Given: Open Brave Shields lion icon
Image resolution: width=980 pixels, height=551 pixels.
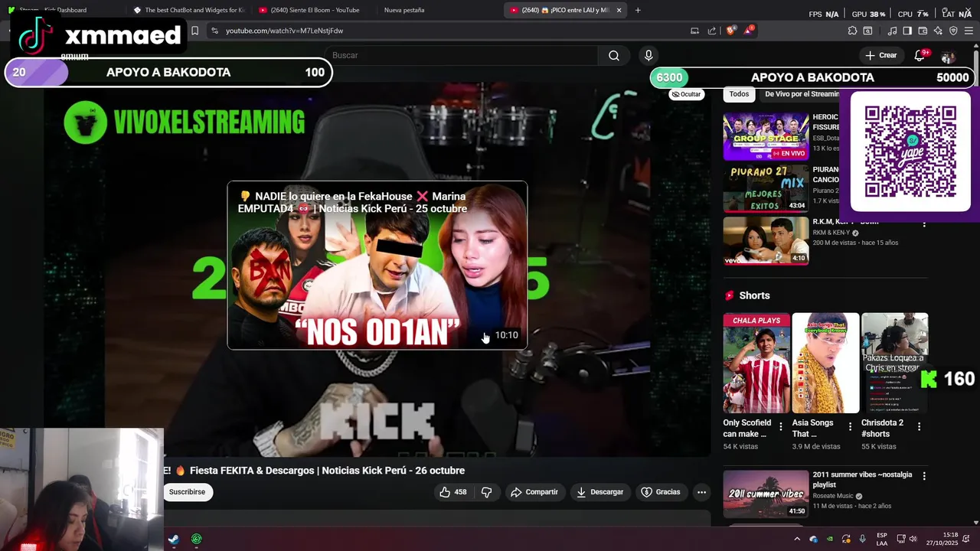Looking at the screenshot, I should tap(730, 31).
